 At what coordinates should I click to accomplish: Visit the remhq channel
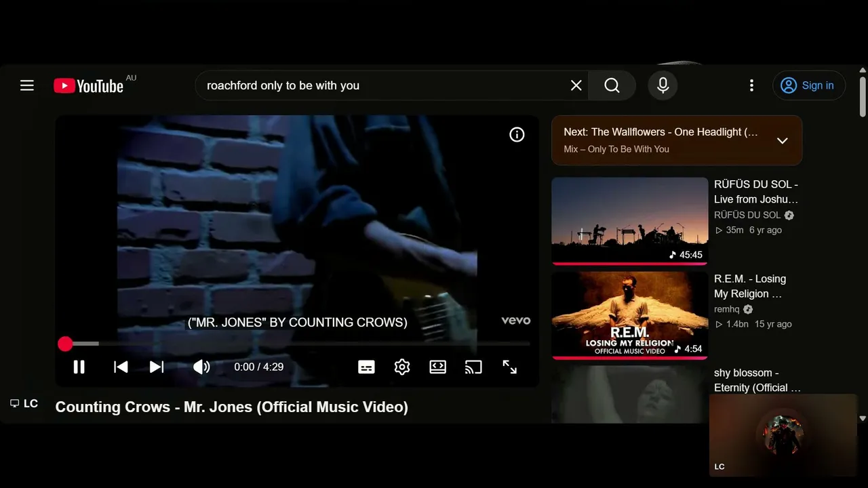tap(727, 309)
